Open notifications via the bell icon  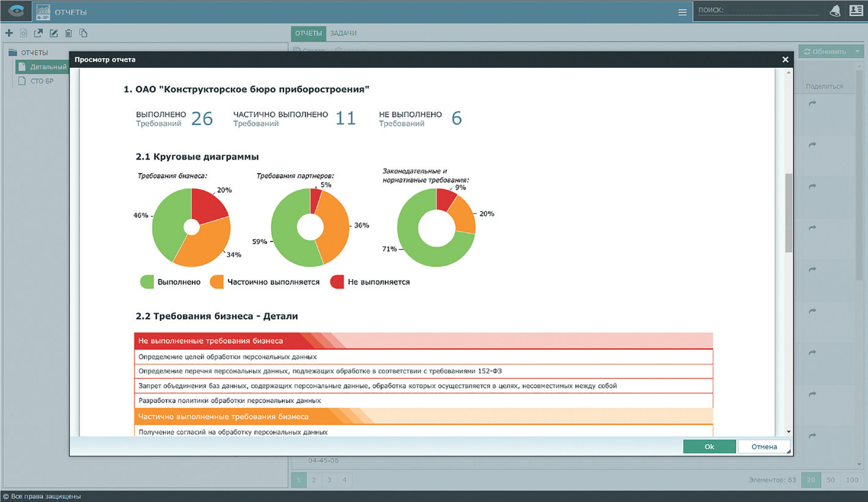[x=835, y=11]
